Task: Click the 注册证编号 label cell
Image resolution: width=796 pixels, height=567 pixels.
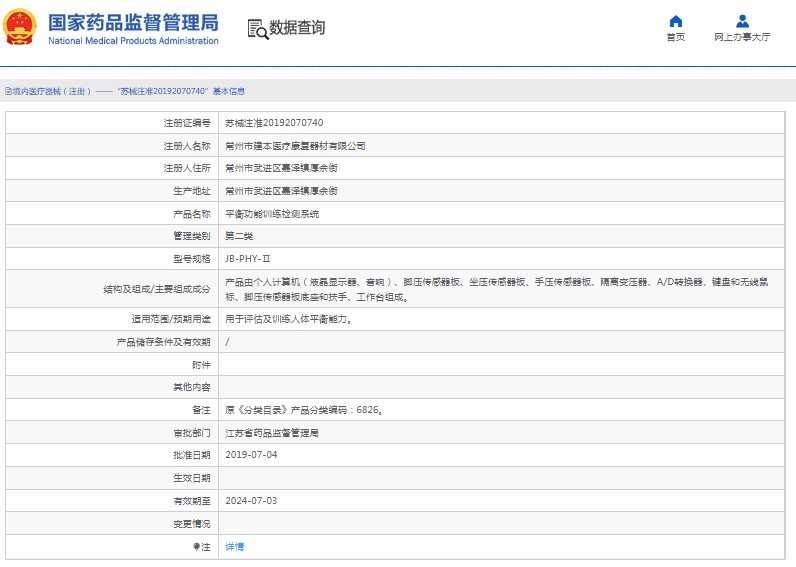Action: [112, 123]
